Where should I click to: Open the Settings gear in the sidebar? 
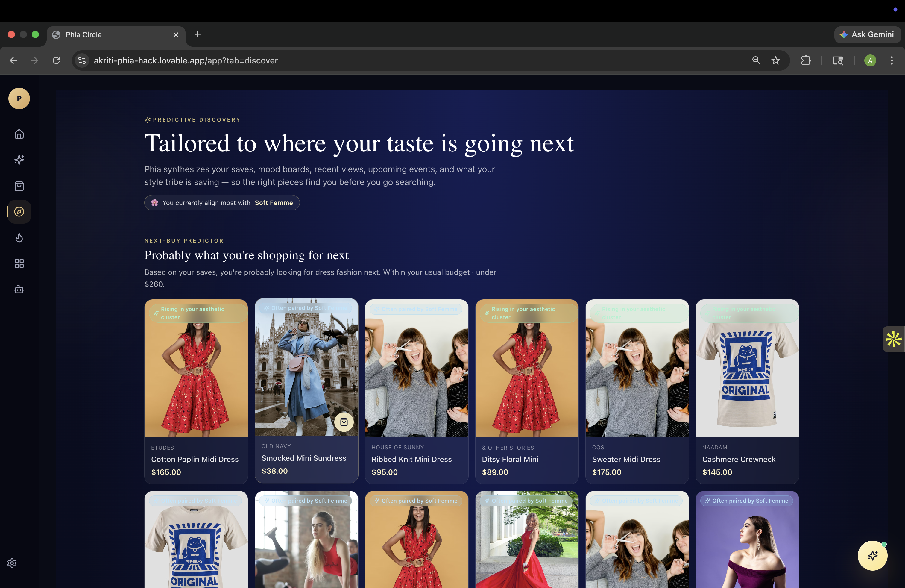tap(12, 563)
